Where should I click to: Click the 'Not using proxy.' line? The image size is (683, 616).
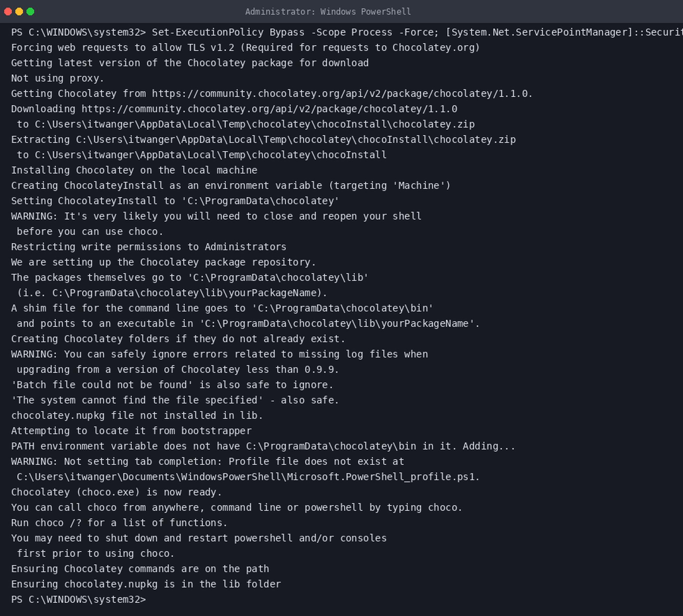coord(57,78)
